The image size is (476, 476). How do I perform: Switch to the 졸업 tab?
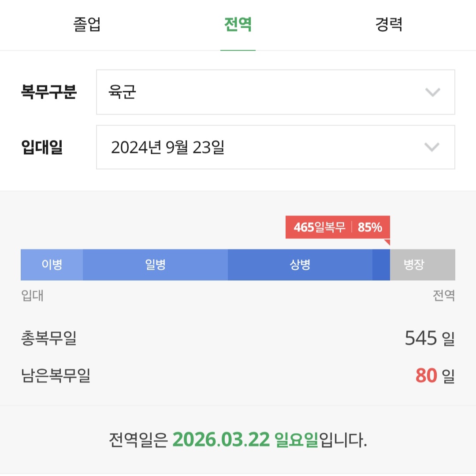[x=87, y=25]
